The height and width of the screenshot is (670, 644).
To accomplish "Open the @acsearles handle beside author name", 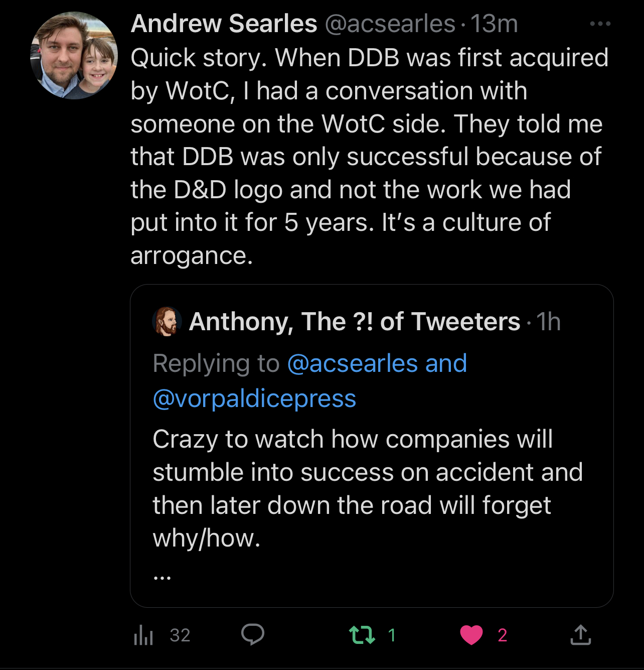I will coord(390,24).
